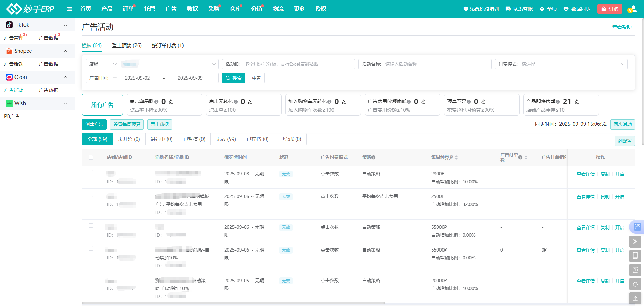Open the translate floating icon
The height and width of the screenshot is (306, 644).
click(x=637, y=227)
